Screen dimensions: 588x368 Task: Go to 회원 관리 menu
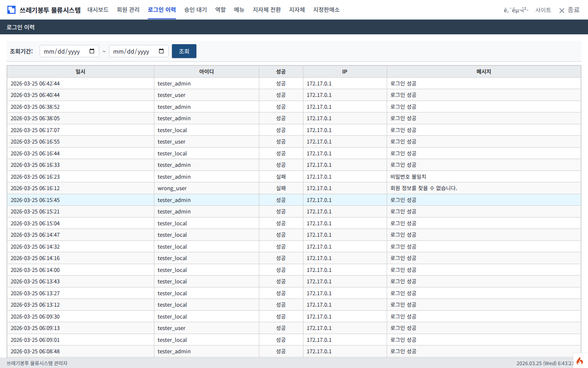128,10
